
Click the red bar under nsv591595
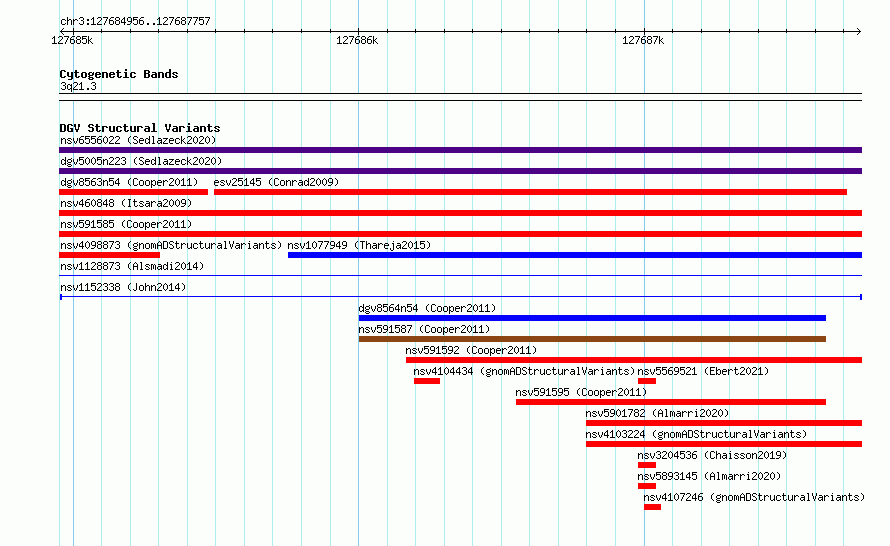pyautogui.click(x=671, y=402)
